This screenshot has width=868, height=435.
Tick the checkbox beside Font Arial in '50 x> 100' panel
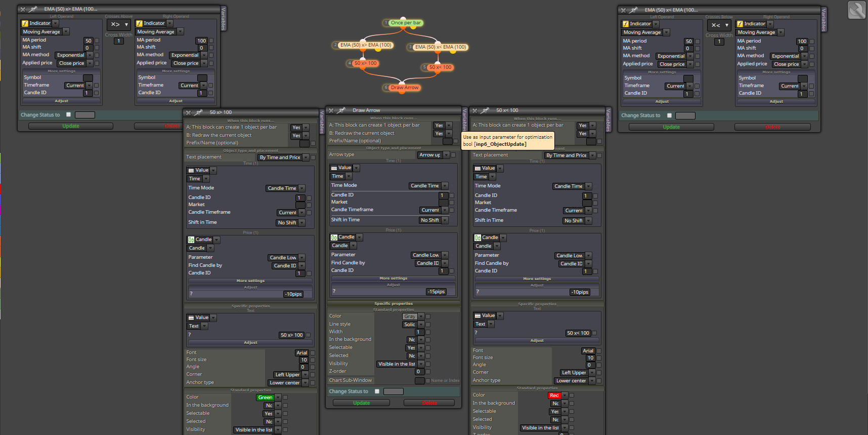tap(313, 353)
